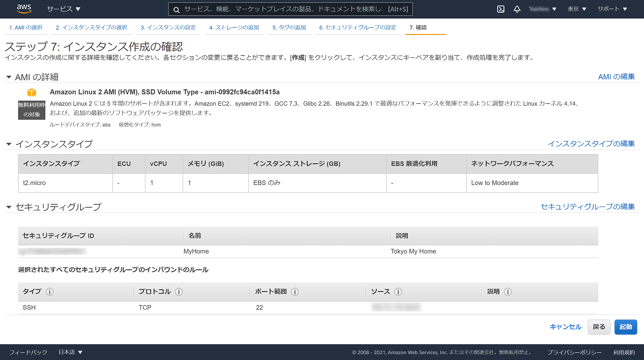The height and width of the screenshot is (360, 644).
Task: Click the port range value 22
Action: pyautogui.click(x=259, y=307)
